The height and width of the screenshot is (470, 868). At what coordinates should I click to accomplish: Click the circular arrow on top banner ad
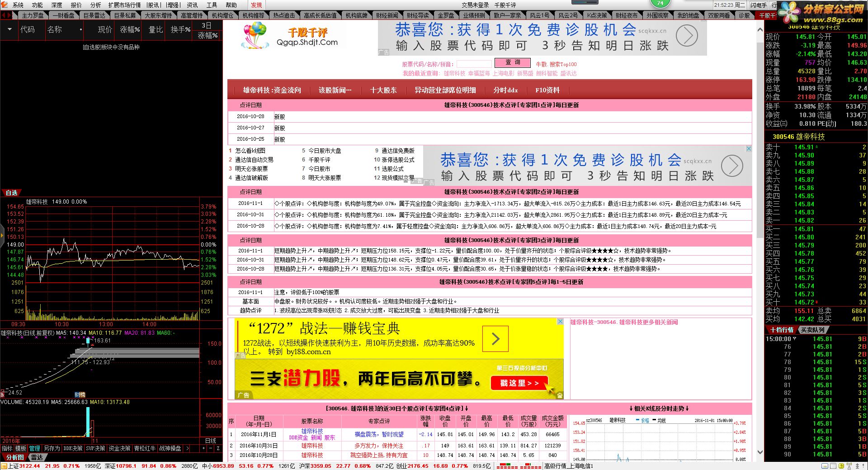tap(687, 36)
